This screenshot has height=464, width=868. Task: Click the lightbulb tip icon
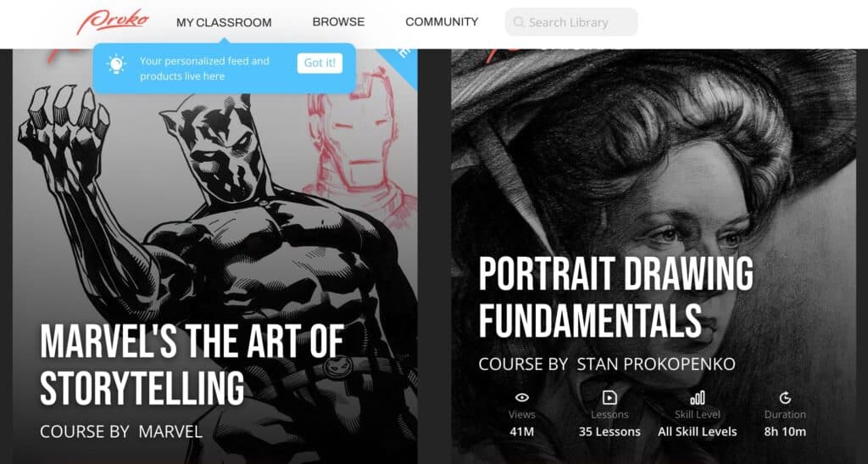tap(116, 64)
